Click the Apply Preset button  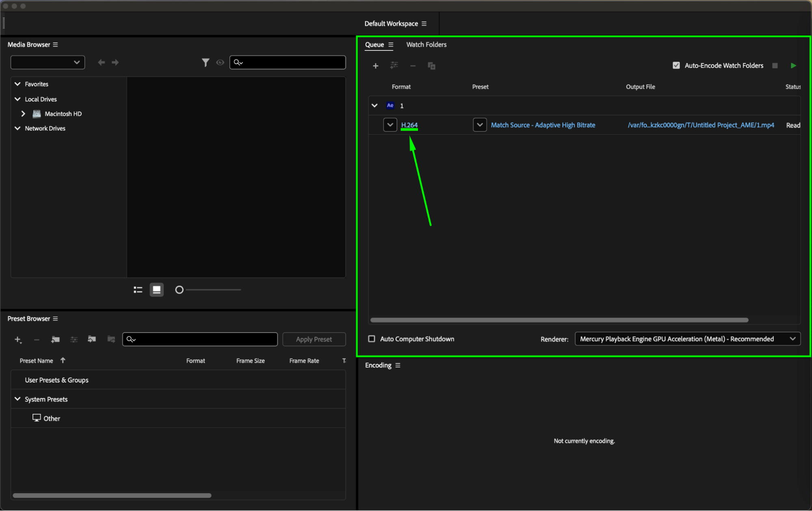pos(314,339)
